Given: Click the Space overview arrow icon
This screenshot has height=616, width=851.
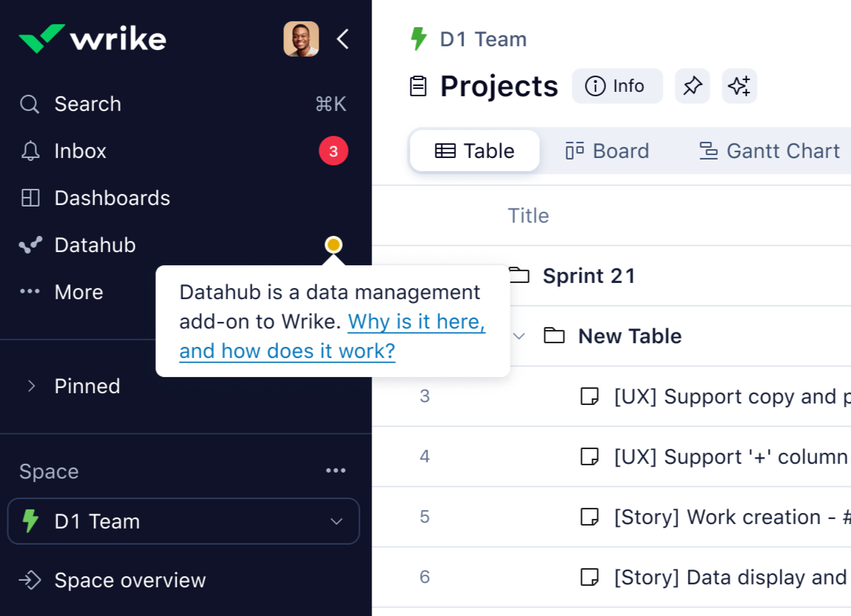Looking at the screenshot, I should (30, 580).
